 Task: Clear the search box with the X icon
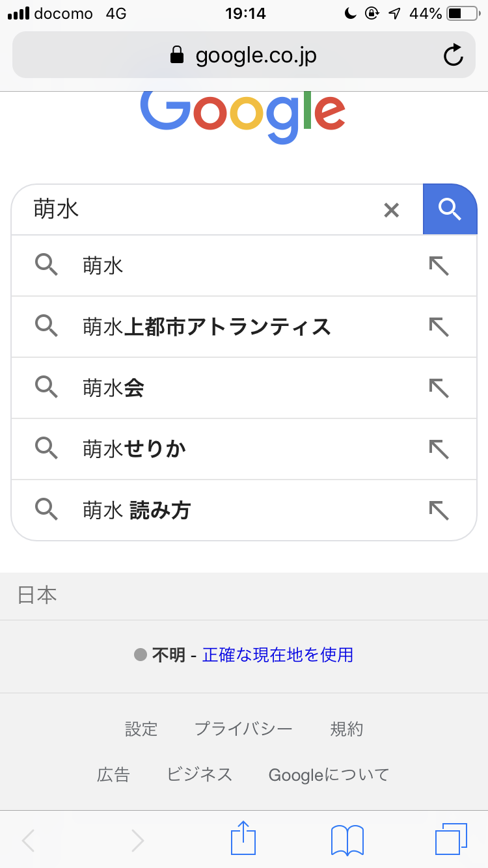pyautogui.click(x=391, y=210)
